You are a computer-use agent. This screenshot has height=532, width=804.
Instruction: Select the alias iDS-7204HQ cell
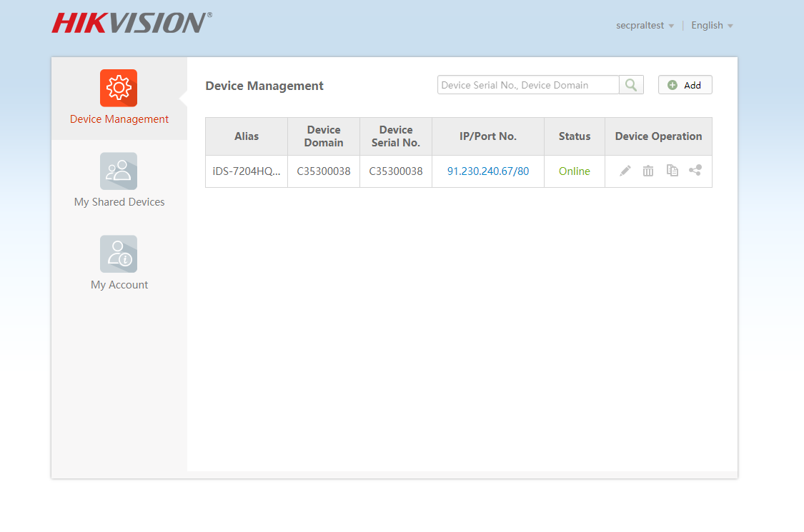pyautogui.click(x=246, y=171)
